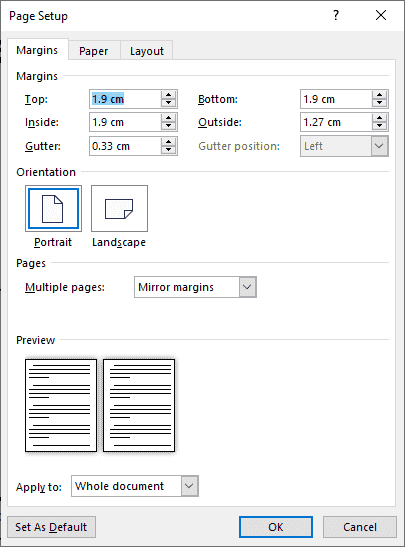
Task: Open the Apply to dropdown
Action: (189, 486)
